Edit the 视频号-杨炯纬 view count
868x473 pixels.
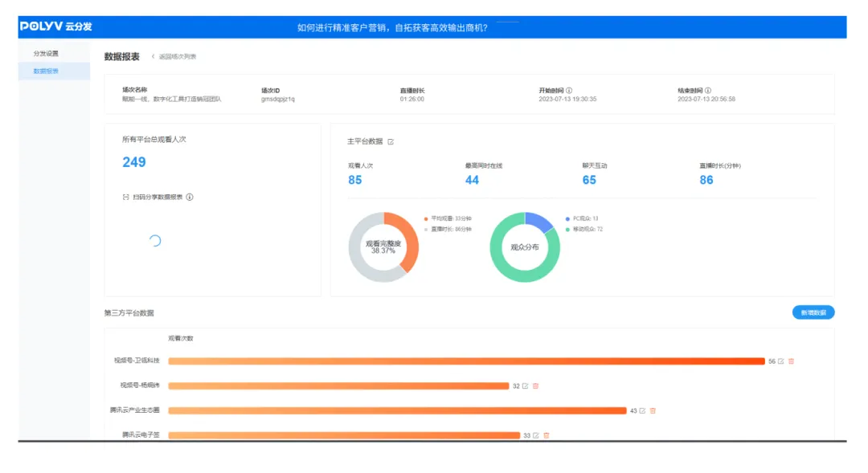coord(526,386)
